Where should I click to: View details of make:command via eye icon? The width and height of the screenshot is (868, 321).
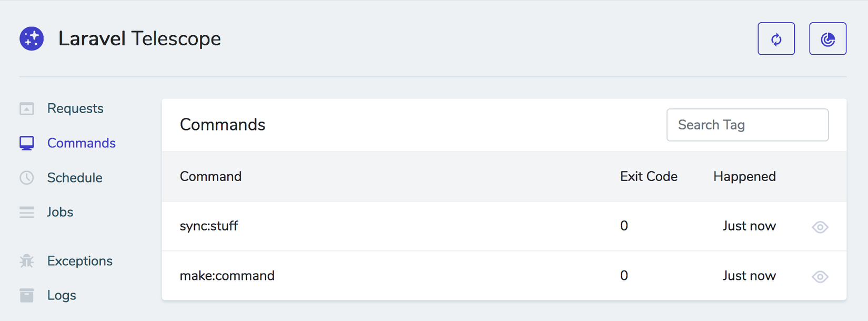click(820, 277)
